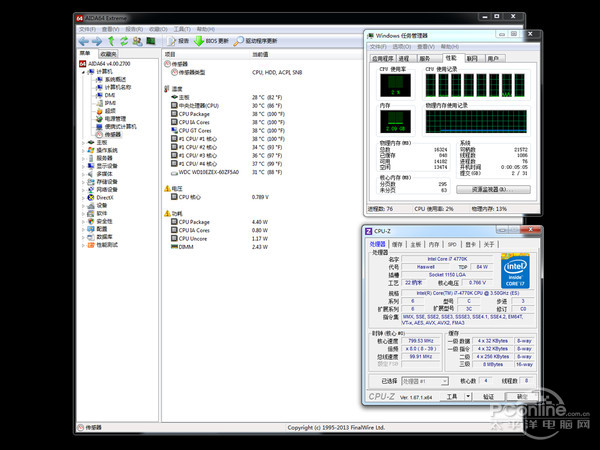
Task: Click the CPU-Z 工具 button
Action: point(452,396)
